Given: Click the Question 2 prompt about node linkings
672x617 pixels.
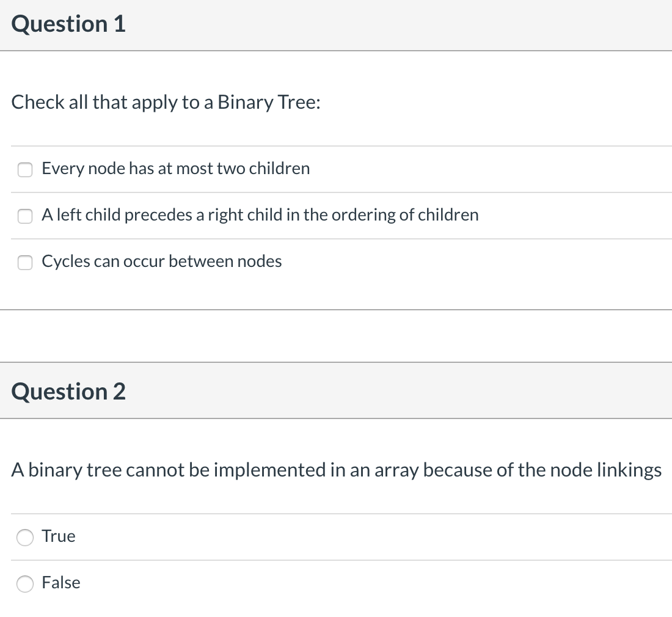Looking at the screenshot, I should pos(336,470).
